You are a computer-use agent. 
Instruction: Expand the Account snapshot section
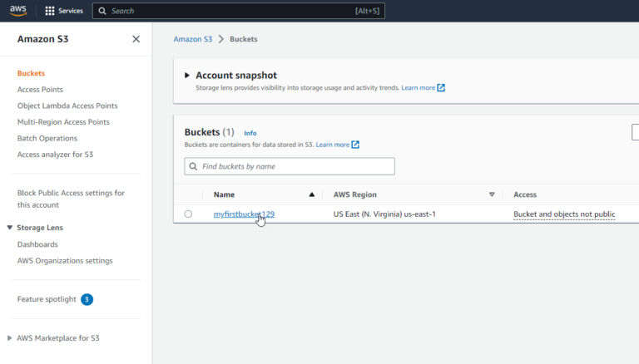187,76
